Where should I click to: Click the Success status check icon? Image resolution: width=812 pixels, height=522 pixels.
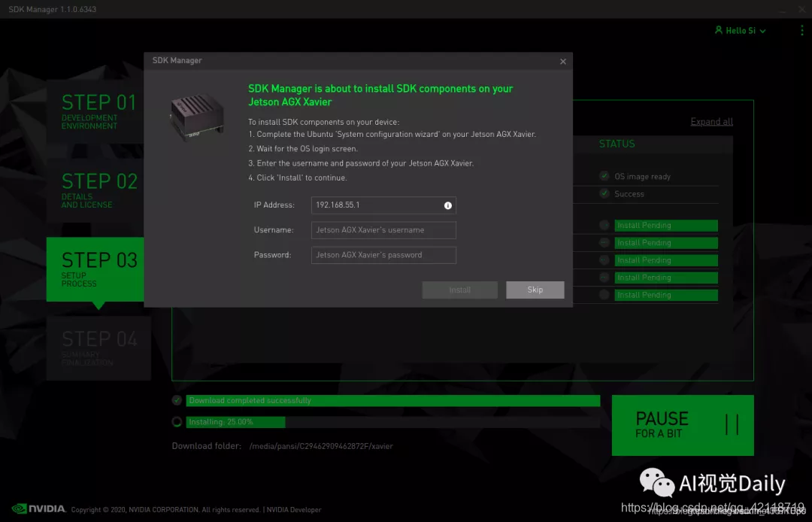tap(604, 193)
